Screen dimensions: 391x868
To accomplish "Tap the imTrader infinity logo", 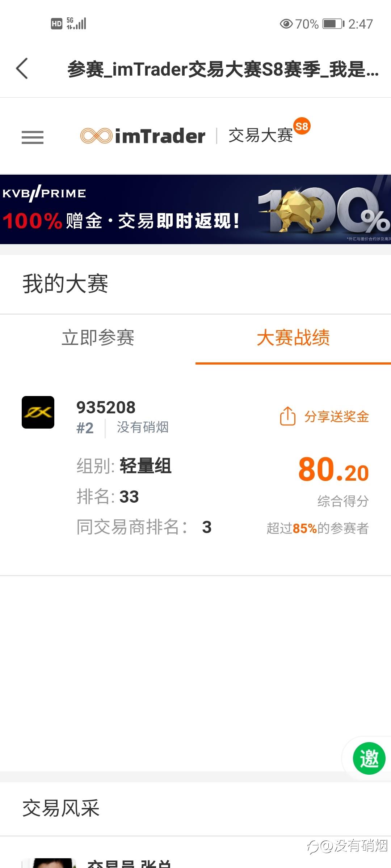I will click(x=96, y=136).
